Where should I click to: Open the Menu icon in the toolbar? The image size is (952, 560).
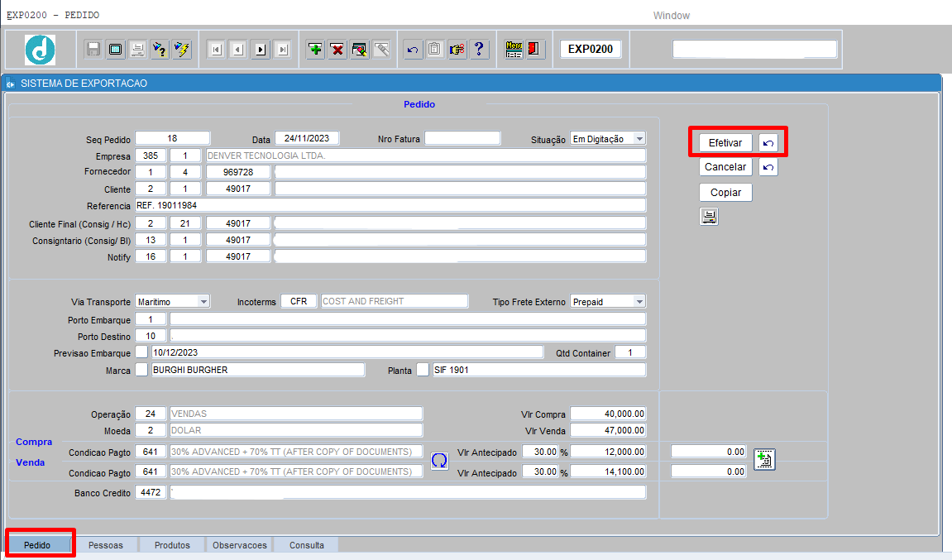click(x=514, y=49)
